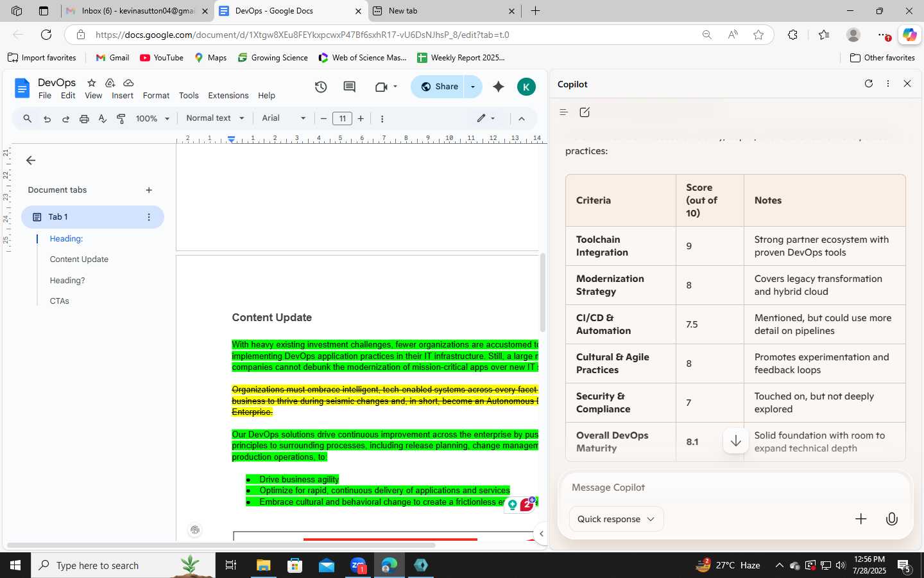Screen dimensions: 924x578
Task: Open Other favorites folder
Action: pos(882,58)
